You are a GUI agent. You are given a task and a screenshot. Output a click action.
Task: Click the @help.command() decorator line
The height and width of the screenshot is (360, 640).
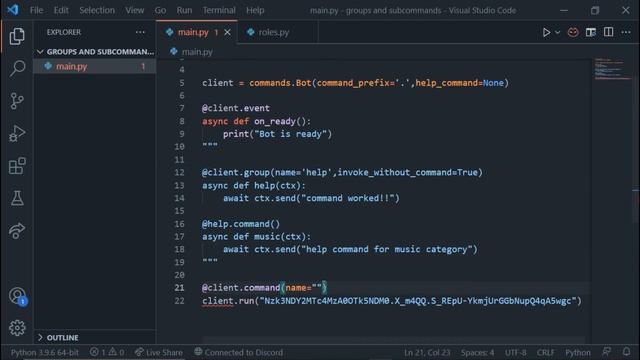[x=241, y=224]
